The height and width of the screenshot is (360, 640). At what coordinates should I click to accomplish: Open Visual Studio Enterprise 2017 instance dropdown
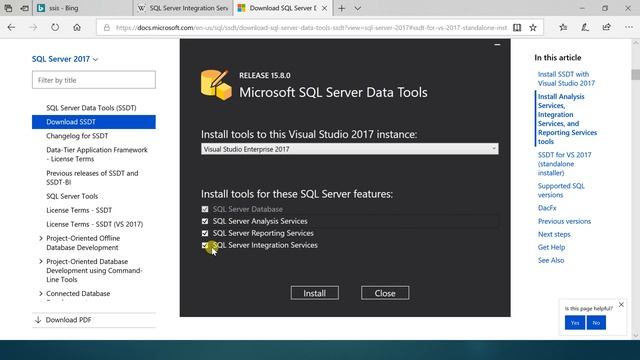(349, 149)
